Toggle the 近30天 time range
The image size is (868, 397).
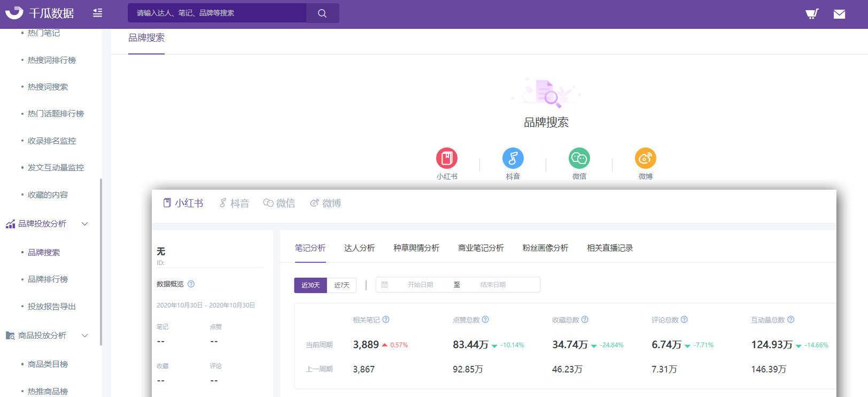pyautogui.click(x=311, y=285)
